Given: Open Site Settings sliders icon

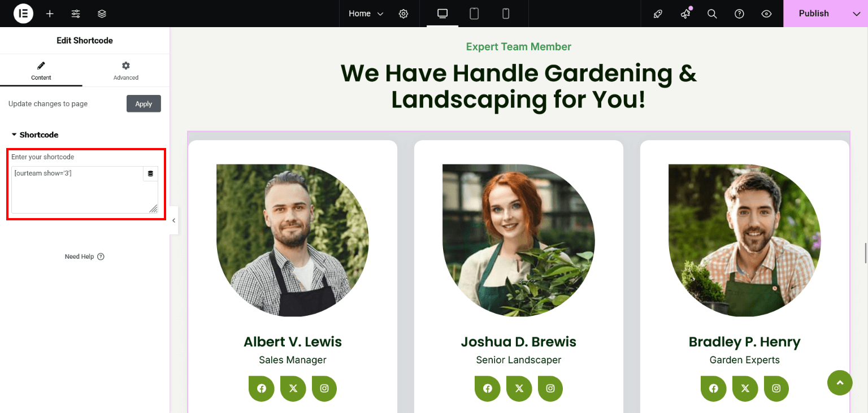Looking at the screenshot, I should [76, 14].
